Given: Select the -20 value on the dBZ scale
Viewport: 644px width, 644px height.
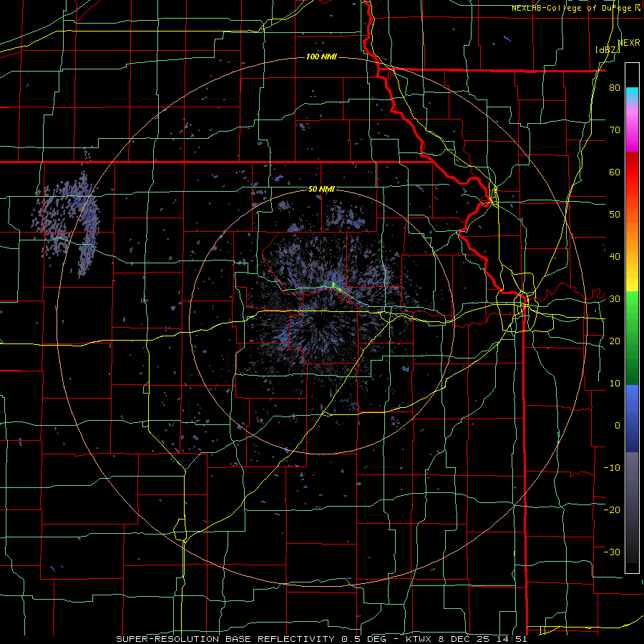Looking at the screenshot, I should point(612,509).
